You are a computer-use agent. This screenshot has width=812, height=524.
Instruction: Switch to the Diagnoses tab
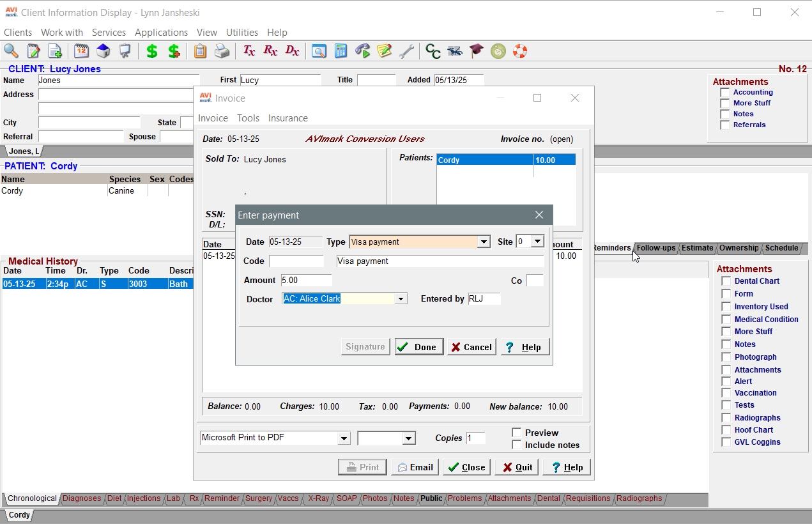[x=82, y=498]
